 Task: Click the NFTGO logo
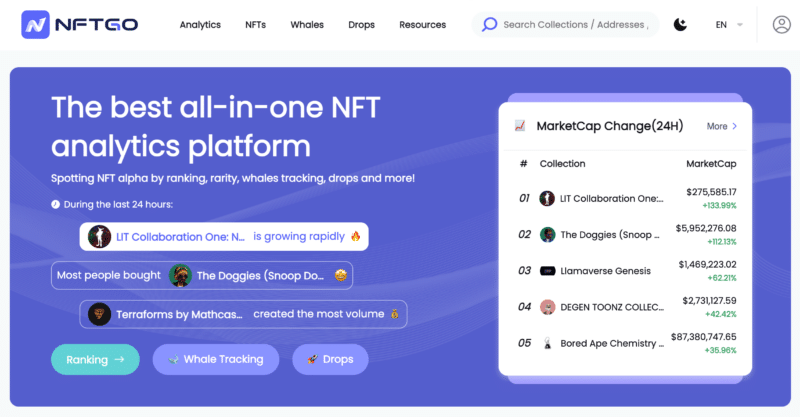tap(80, 24)
